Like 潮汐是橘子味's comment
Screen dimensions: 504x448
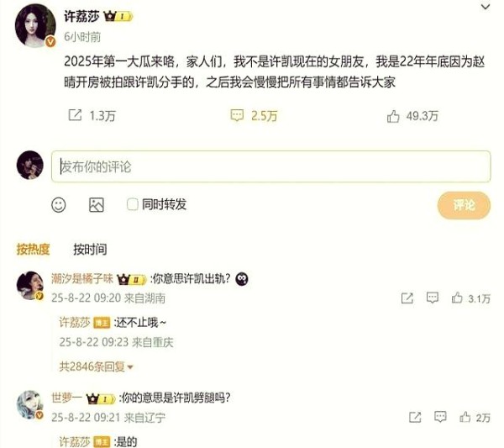[x=457, y=298]
